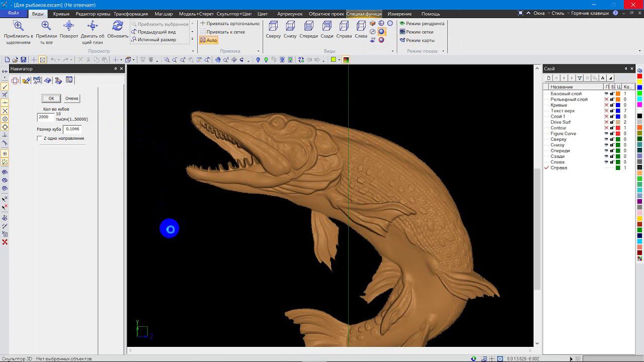
Task: Hide the Базовый слой layer eye
Action: click(x=606, y=94)
